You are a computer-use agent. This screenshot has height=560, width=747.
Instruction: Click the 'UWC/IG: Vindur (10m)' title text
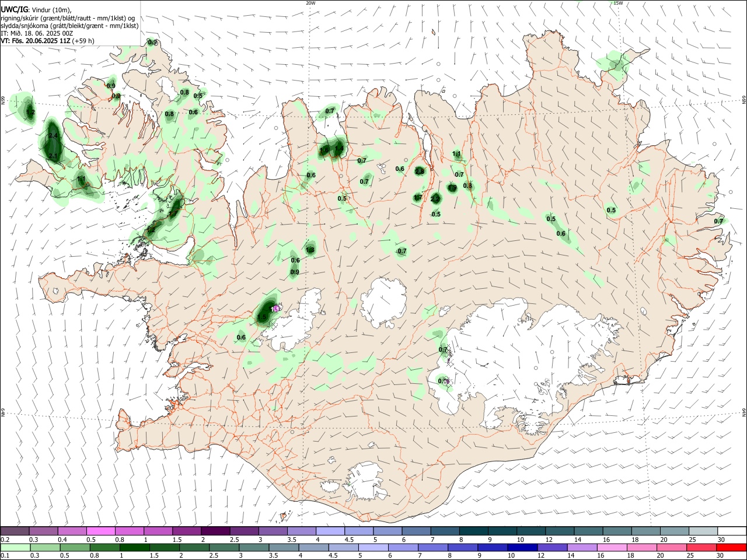[x=36, y=9]
